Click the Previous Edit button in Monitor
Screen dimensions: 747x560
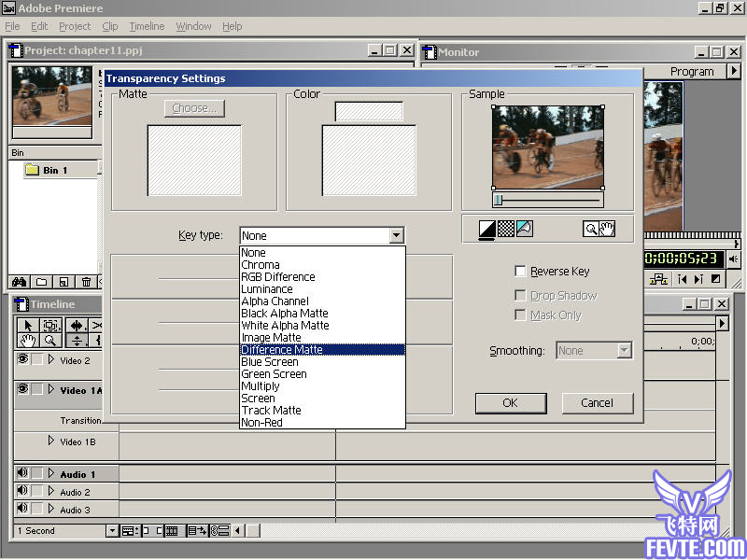tap(683, 279)
